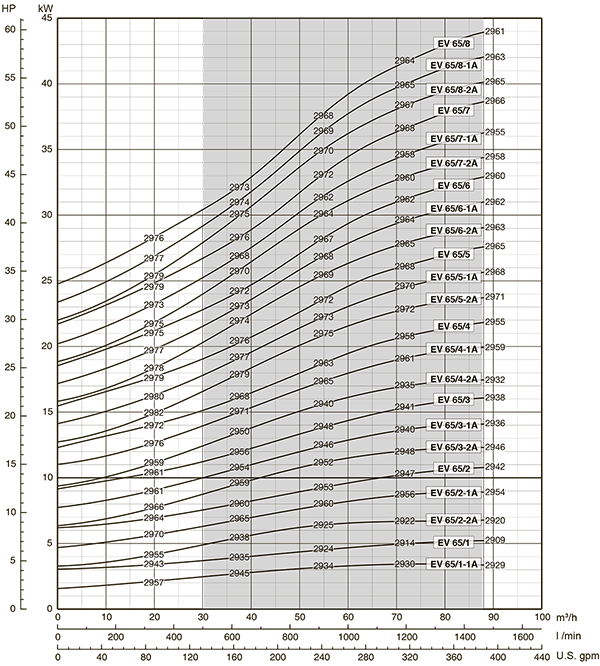Click the EV 65/5-1A label
The height and width of the screenshot is (666, 600).
pyautogui.click(x=454, y=277)
